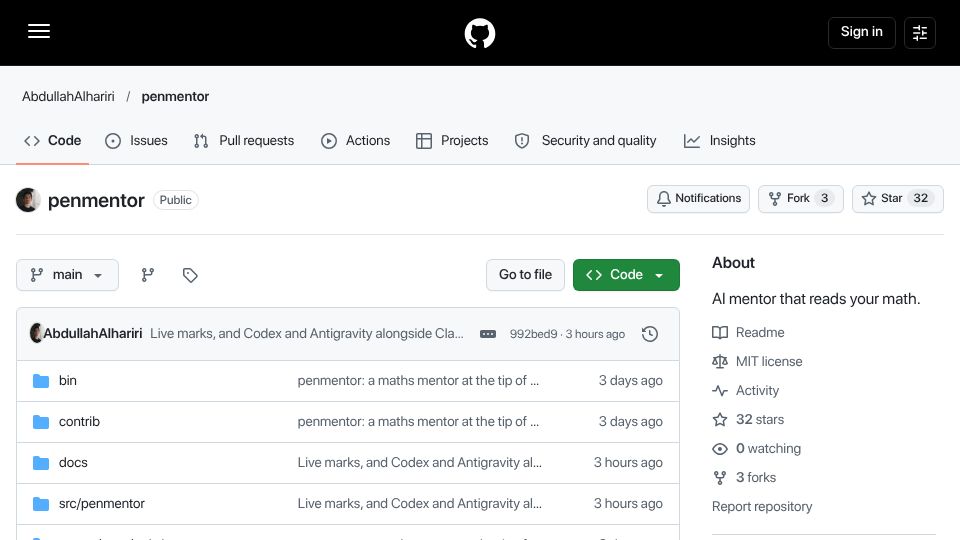Image resolution: width=960 pixels, height=540 pixels.
Task: Open commit 992bed9 hash link
Action: point(533,334)
